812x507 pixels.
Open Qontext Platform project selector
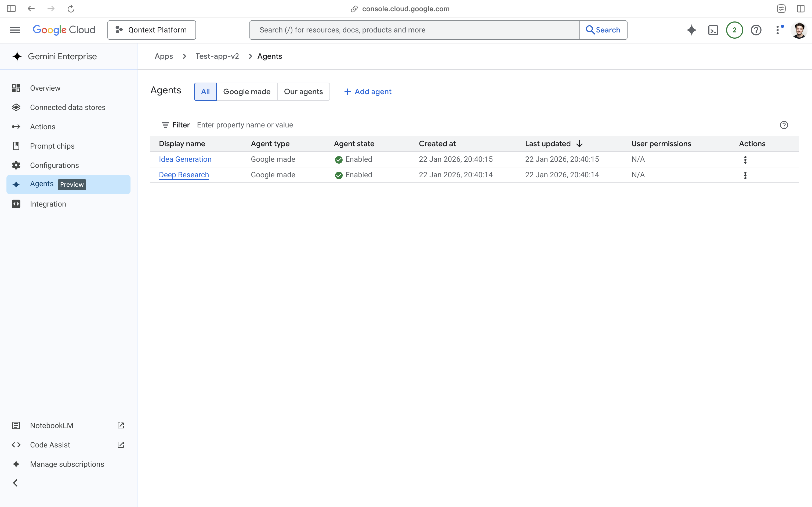point(151,30)
